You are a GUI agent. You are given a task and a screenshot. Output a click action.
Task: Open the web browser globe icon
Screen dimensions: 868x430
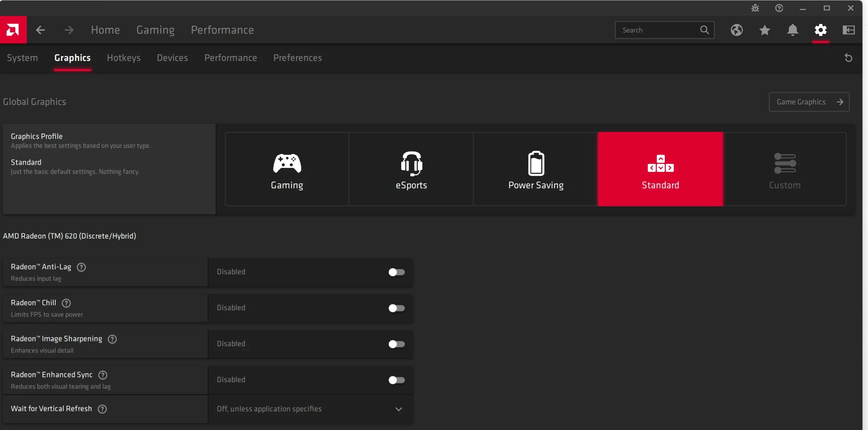pyautogui.click(x=737, y=30)
